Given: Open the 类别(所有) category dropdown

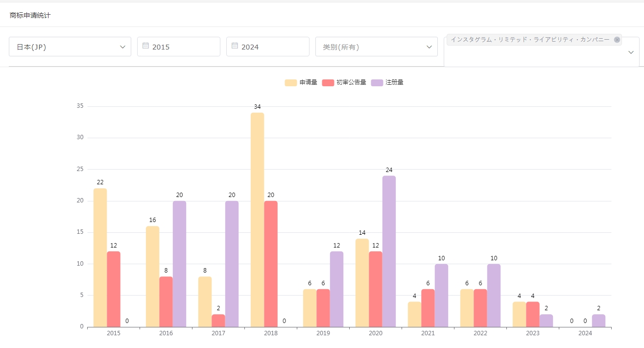Looking at the screenshot, I should 376,47.
